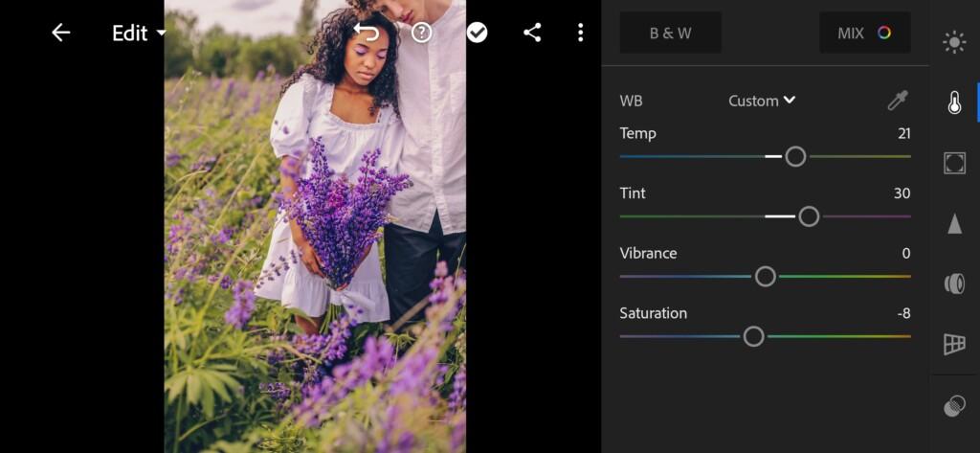The height and width of the screenshot is (453, 980).
Task: Click the Vibrance value 0
Action: (906, 254)
